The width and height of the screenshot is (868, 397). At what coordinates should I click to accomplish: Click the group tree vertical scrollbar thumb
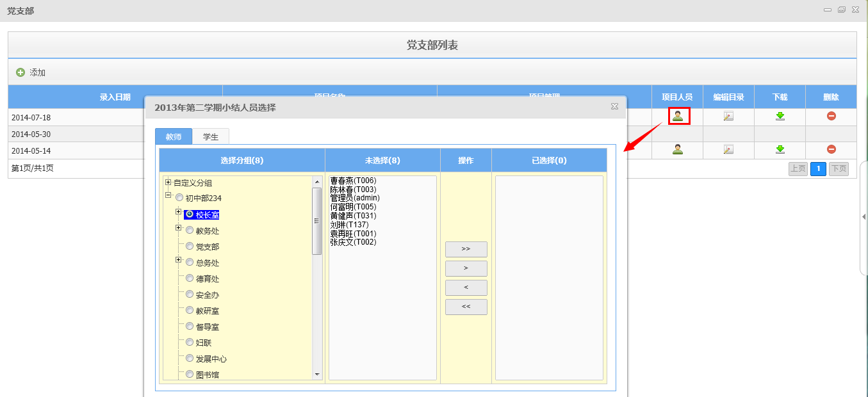pyautogui.click(x=316, y=221)
